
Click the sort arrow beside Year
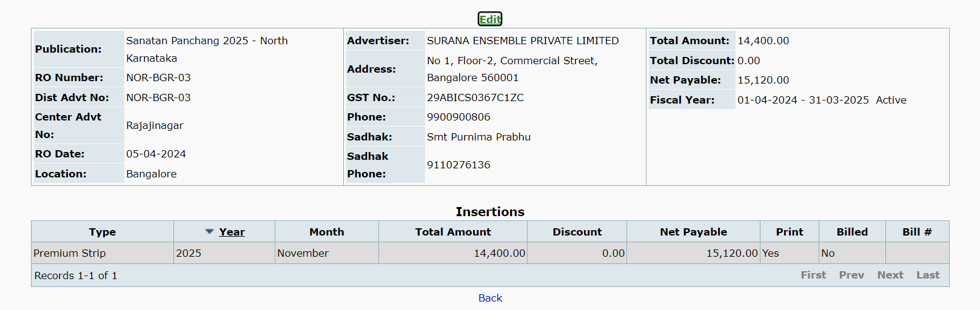pos(209,232)
